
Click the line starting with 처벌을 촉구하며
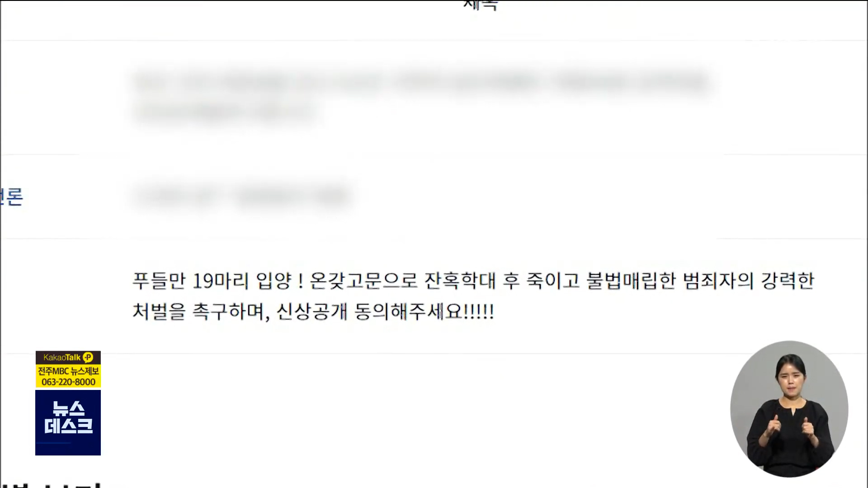[313, 311]
